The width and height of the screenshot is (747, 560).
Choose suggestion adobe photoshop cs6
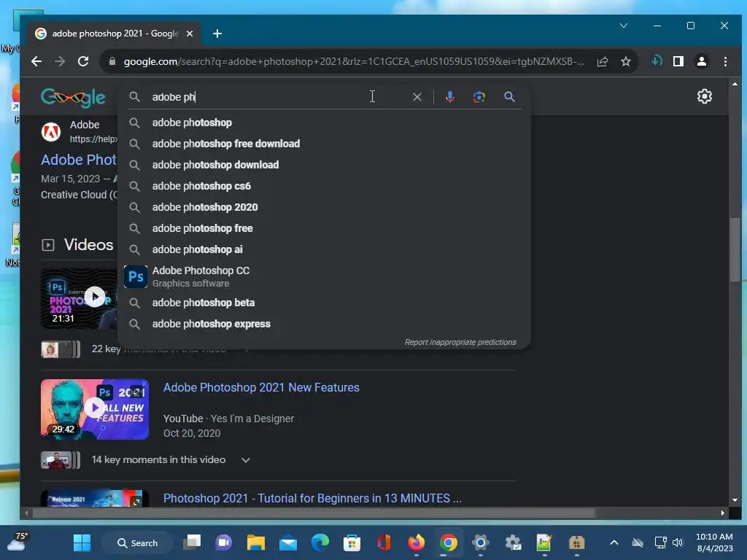tap(324, 186)
